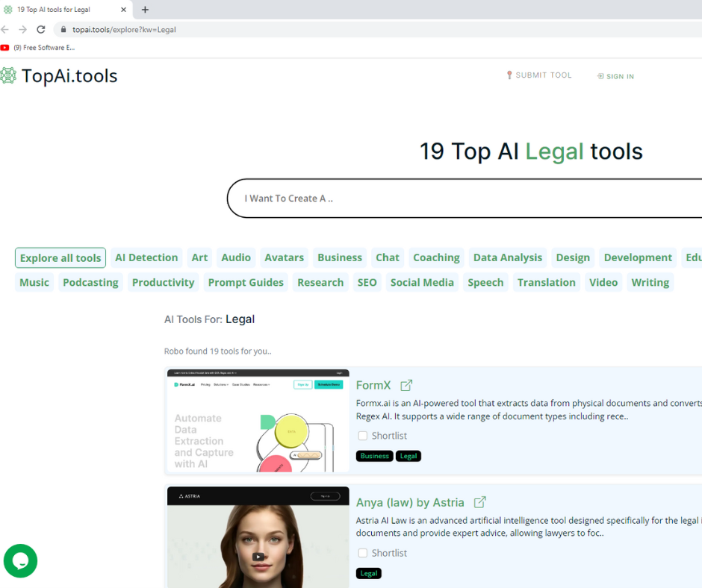Screen dimensions: 702x588
Task: Select the Speech category
Action: [x=485, y=282]
